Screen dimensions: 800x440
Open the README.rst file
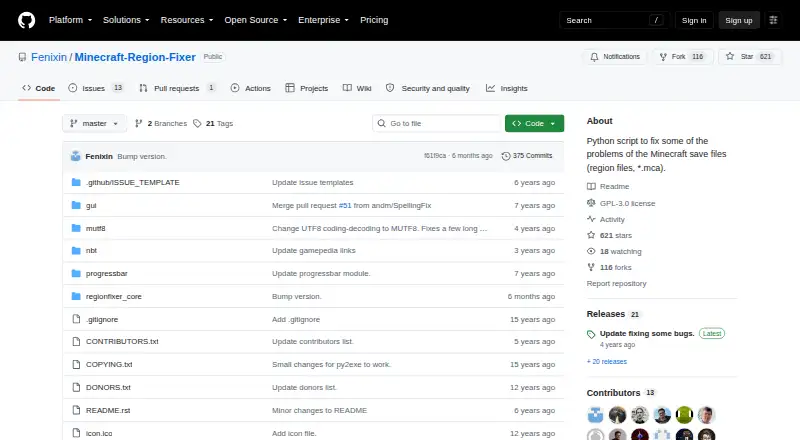pos(108,410)
